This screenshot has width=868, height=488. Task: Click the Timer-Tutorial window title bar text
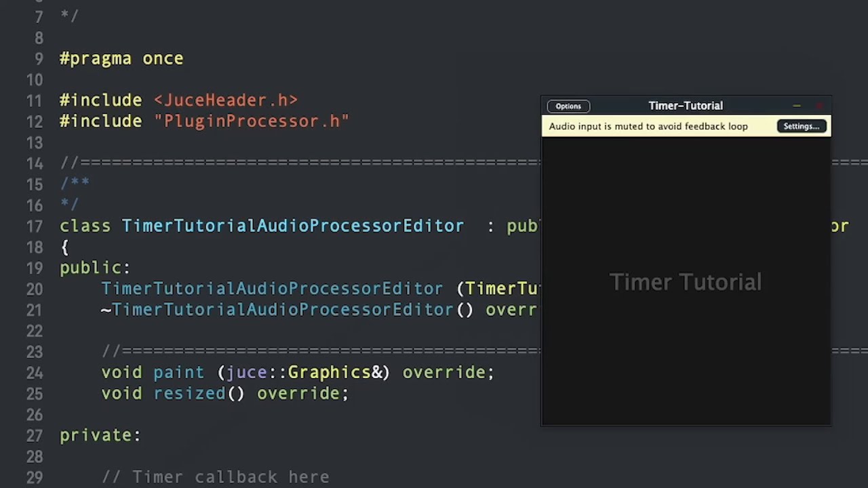[x=686, y=106]
